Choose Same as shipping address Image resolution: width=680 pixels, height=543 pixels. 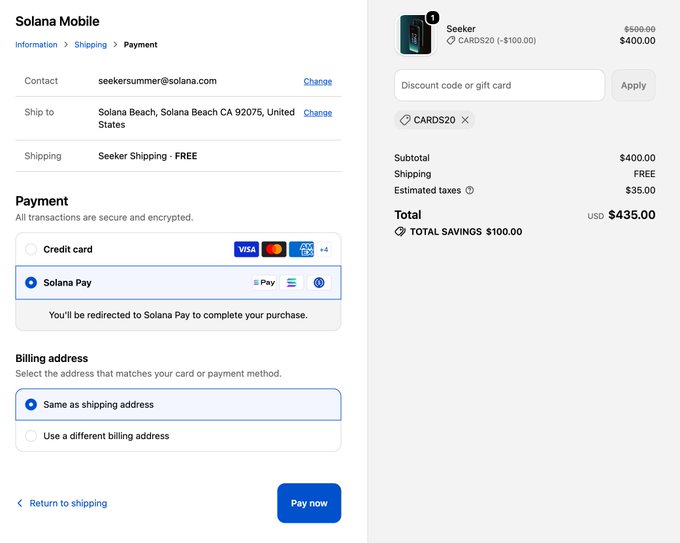point(178,405)
